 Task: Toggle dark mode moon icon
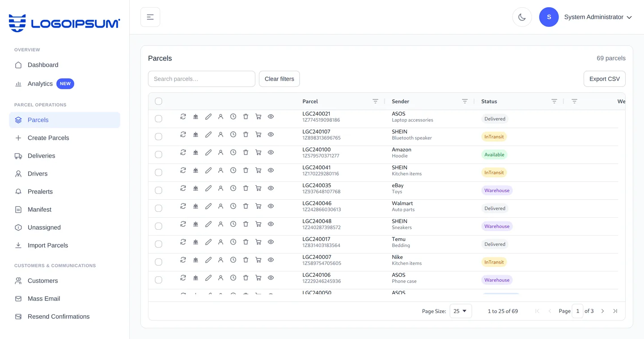(522, 17)
